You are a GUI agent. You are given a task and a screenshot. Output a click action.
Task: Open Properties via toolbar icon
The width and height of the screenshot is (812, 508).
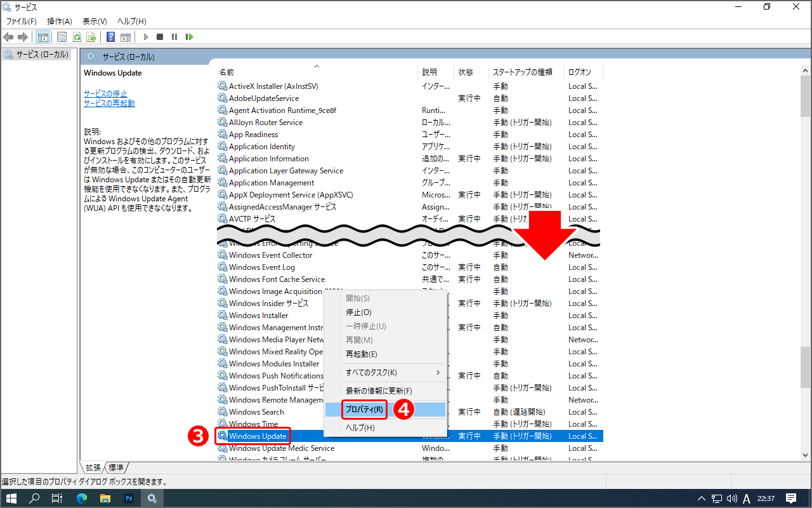pos(62,37)
